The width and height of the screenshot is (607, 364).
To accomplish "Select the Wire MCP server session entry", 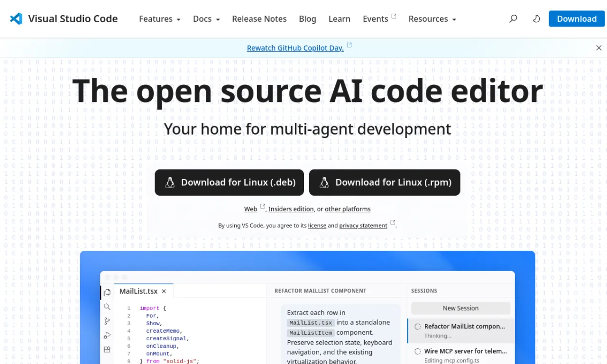I will 460,355.
